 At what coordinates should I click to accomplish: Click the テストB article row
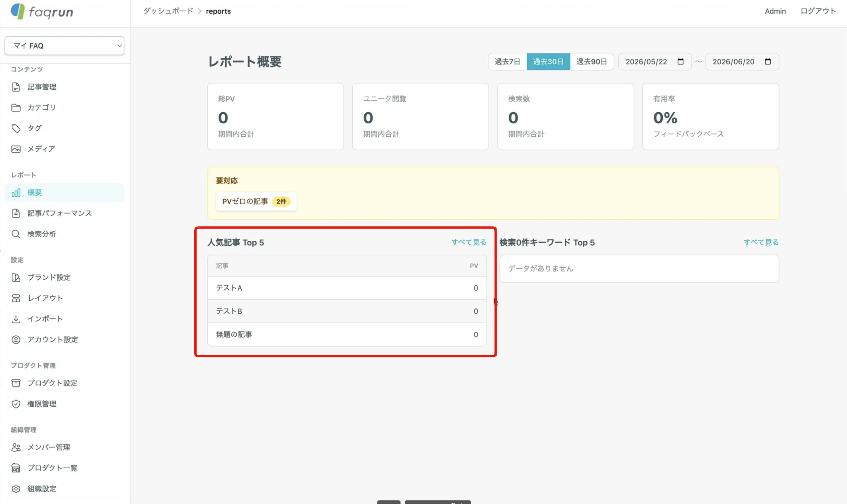coord(347,311)
